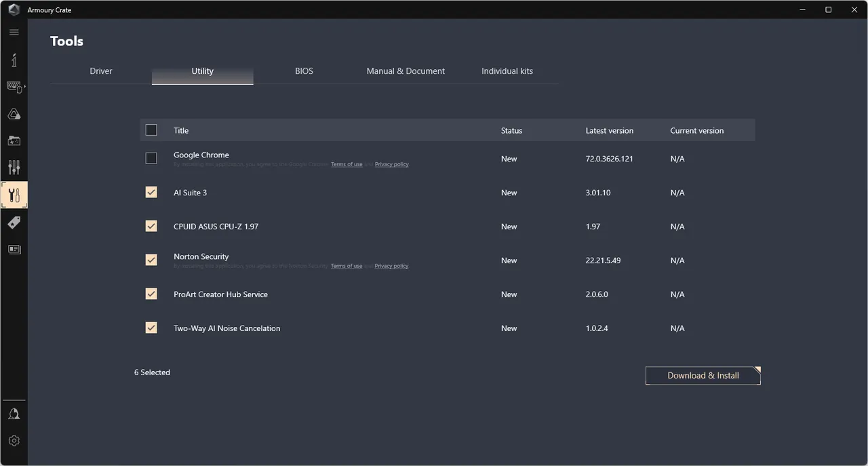Image resolution: width=868 pixels, height=466 pixels.
Task: Open the hamburger menu in the sidebar
Action: pyautogui.click(x=14, y=32)
